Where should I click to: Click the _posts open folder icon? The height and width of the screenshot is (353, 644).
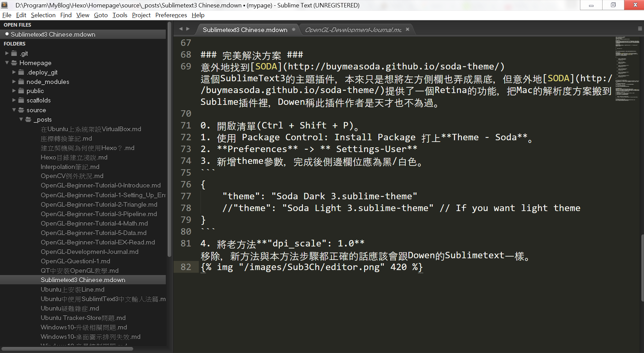[x=28, y=119]
